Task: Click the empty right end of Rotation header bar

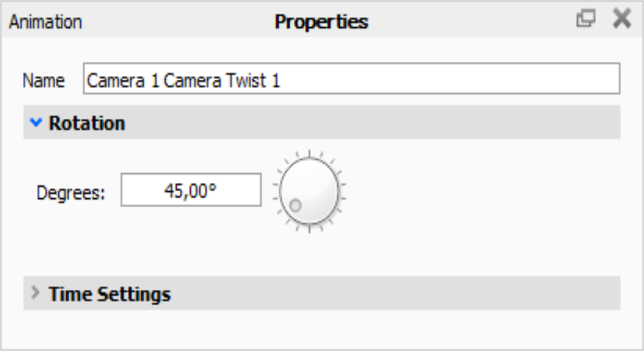Action: click(575, 123)
